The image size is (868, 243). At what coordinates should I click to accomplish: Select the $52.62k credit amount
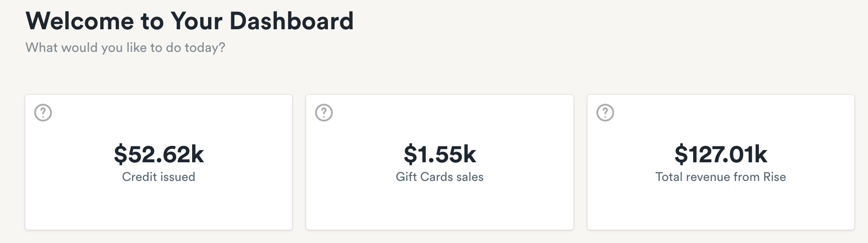159,154
